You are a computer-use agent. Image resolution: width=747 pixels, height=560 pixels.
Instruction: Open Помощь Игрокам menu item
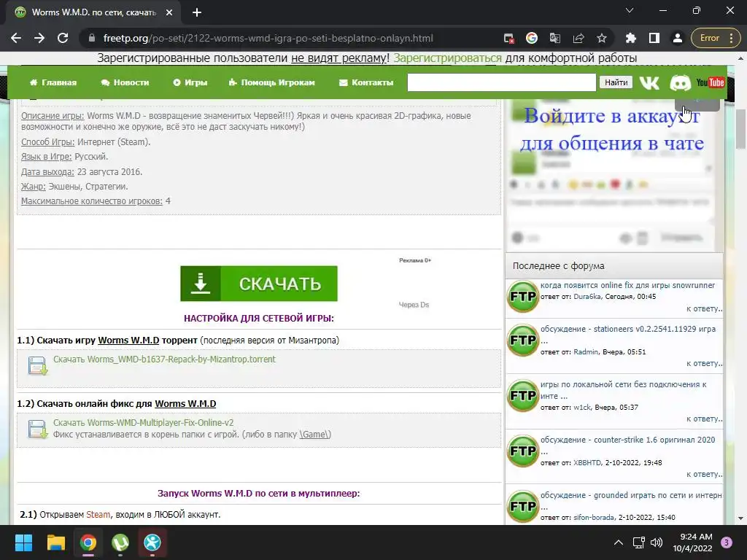click(271, 82)
